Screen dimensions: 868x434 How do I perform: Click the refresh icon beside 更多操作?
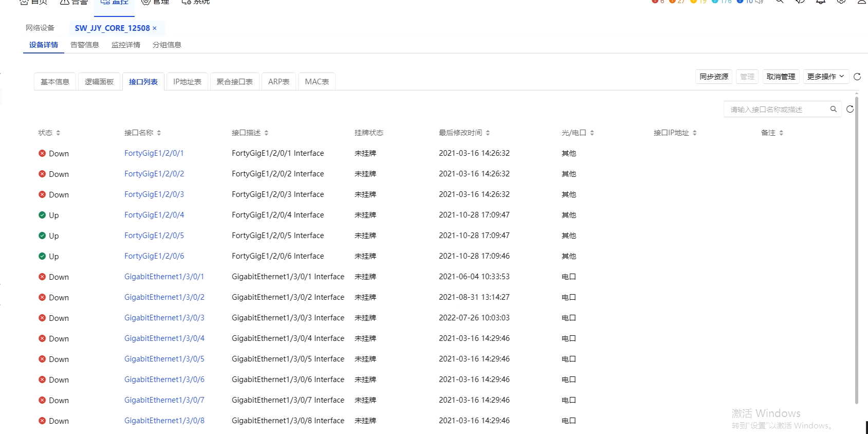(857, 77)
